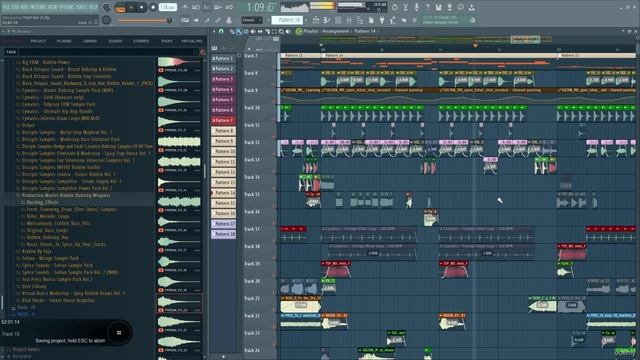640x360 pixels.
Task: Open the browser options menu arrow
Action: point(4,31)
